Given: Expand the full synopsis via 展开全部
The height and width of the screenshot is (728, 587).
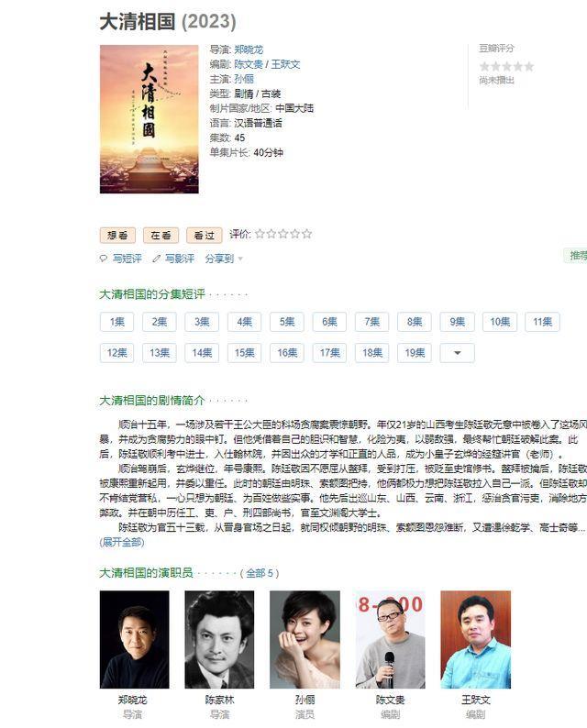Looking at the screenshot, I should (x=122, y=542).
